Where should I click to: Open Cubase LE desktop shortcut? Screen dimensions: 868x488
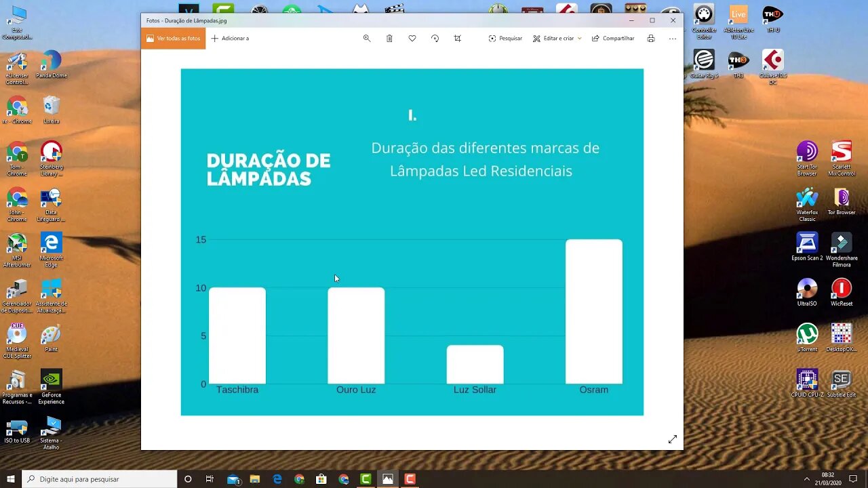772,68
